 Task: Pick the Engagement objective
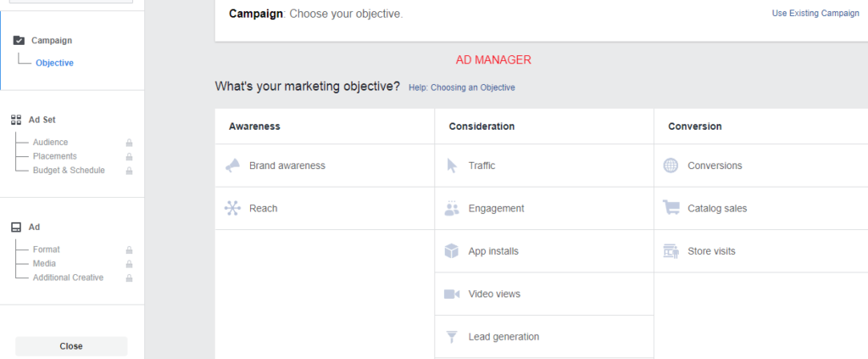click(544, 208)
